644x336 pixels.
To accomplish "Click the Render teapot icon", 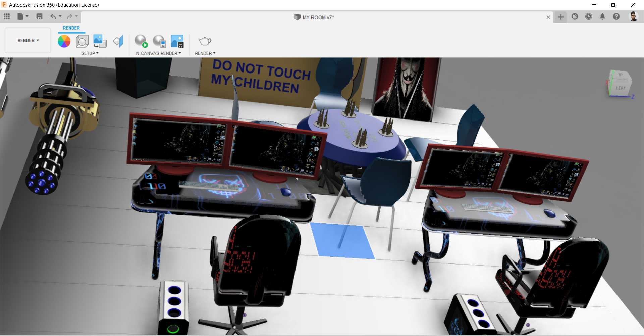I will [x=205, y=41].
